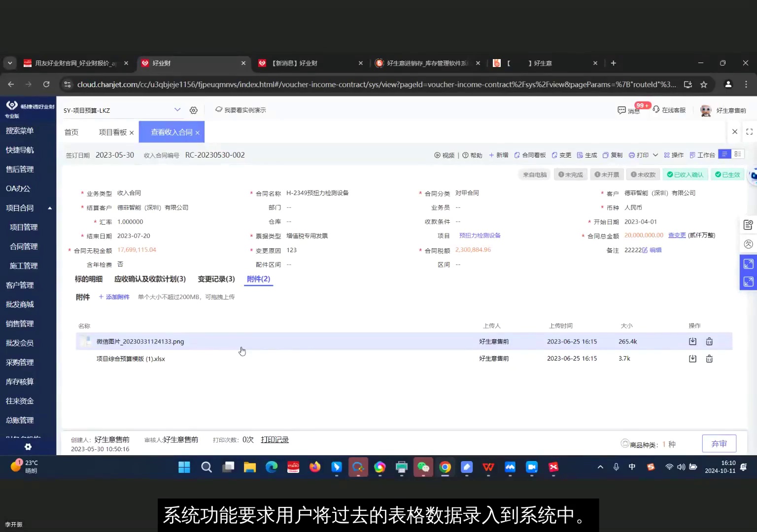Open 库存核算 from the sidebar menu
Viewport: 757px width, 532px height.
pos(20,381)
